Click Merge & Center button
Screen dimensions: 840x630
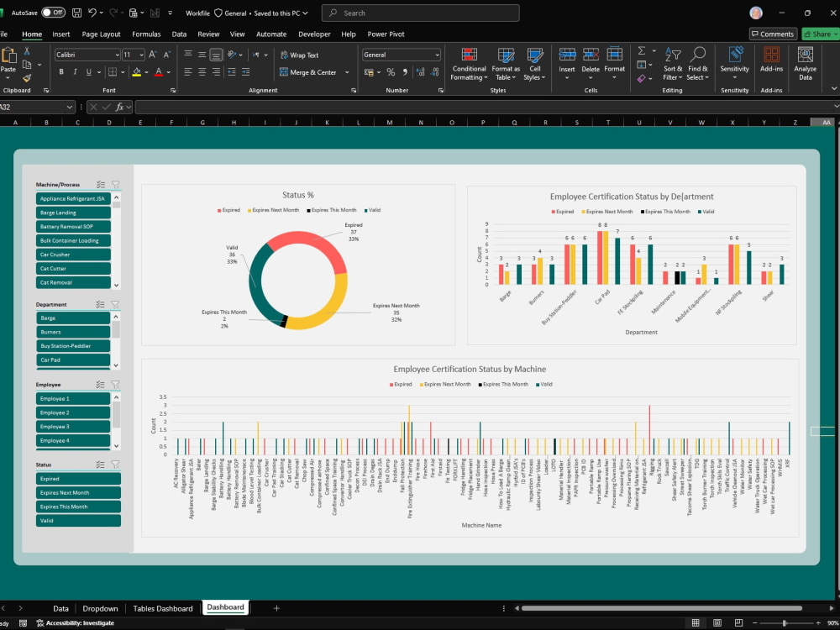[x=308, y=72]
